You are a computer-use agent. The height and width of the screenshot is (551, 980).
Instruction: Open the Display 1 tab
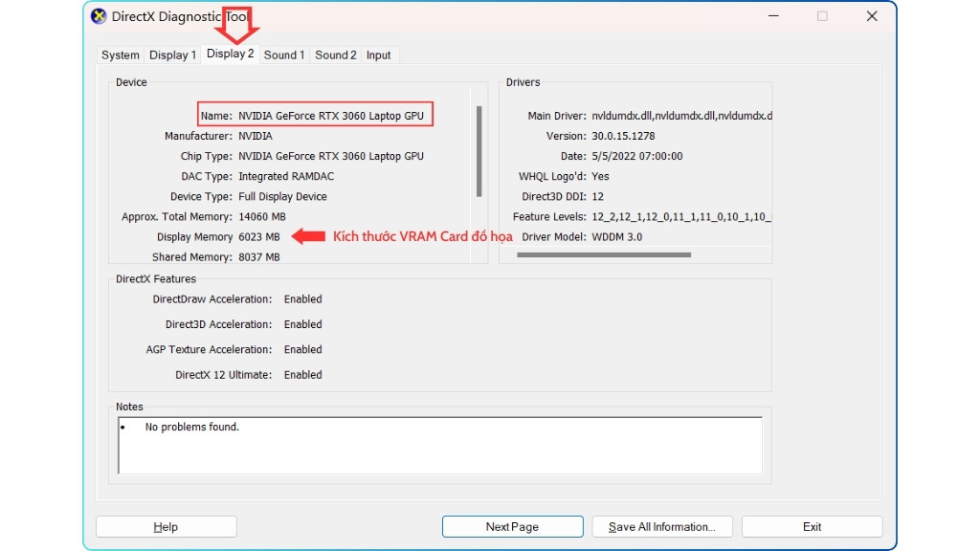[172, 55]
